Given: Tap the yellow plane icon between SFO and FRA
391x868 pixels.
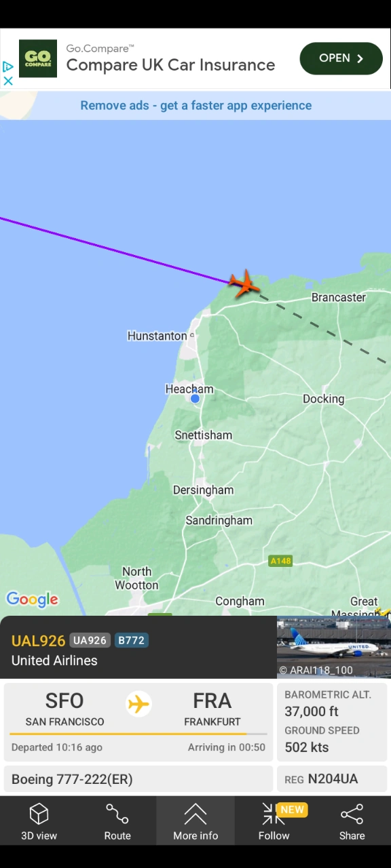Looking at the screenshot, I should coord(138,704).
